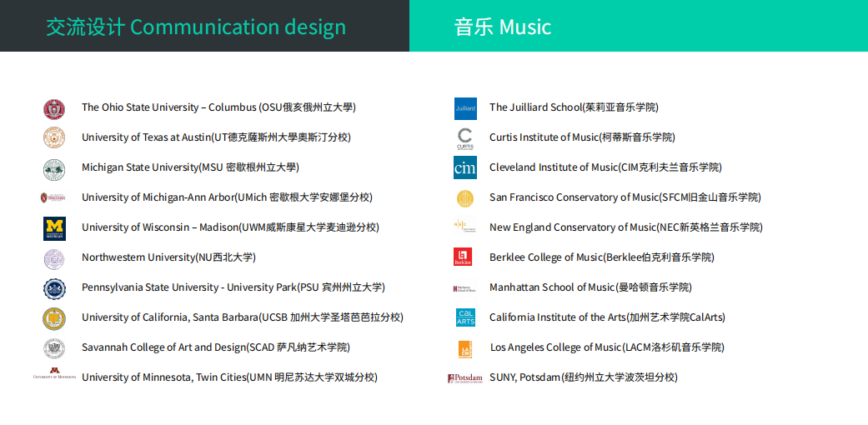
Task: Click the blue Juilliard logo
Action: pos(465,108)
